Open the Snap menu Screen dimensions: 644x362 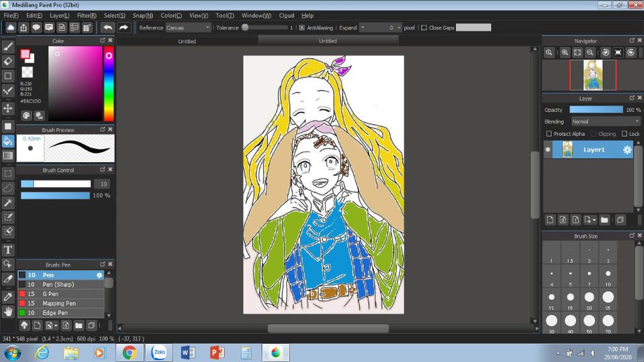143,16
